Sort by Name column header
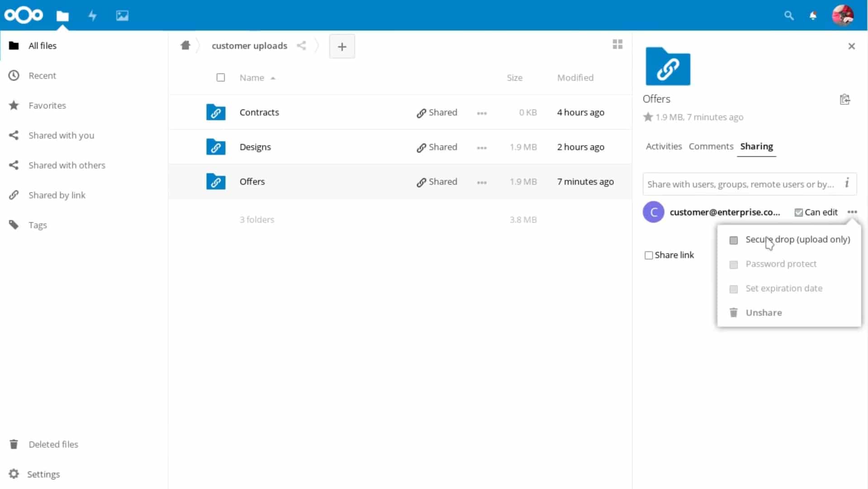 click(257, 77)
